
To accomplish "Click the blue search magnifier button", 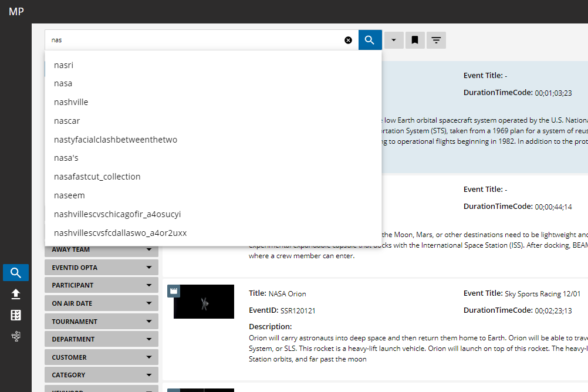I will 370,40.
